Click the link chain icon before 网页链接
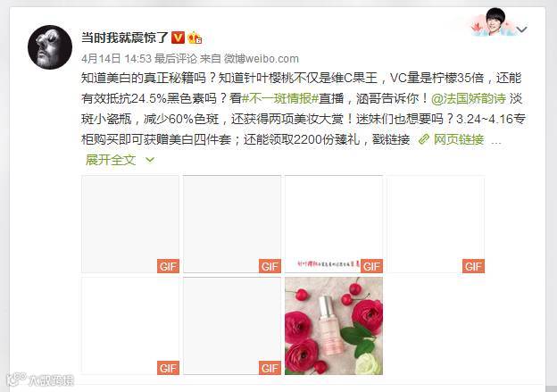557x392 pixels. pos(423,139)
